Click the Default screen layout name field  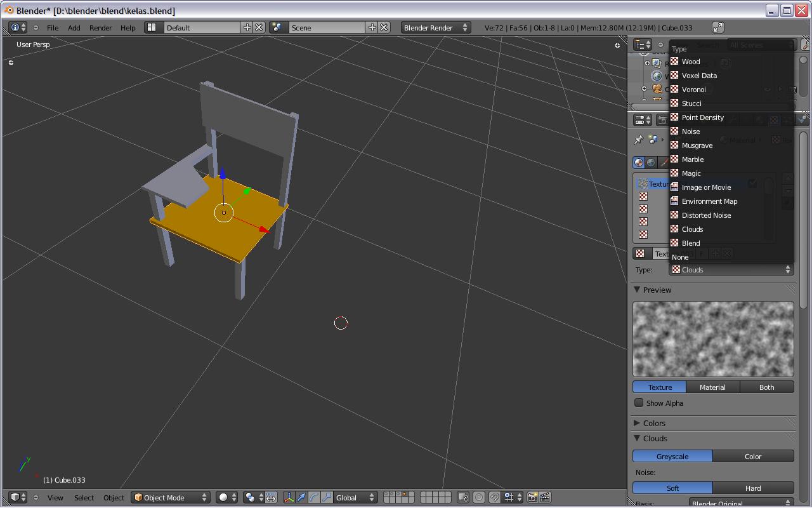[x=203, y=27]
